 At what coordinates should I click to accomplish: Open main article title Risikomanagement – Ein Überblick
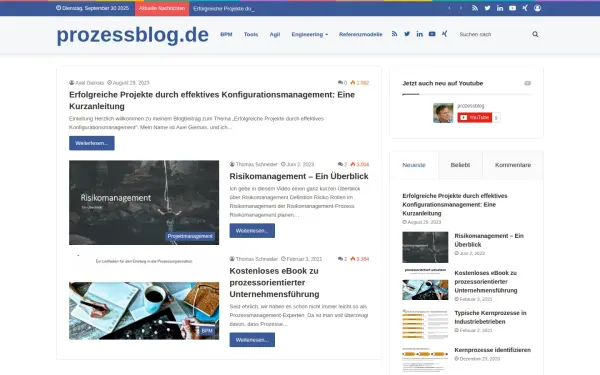299,176
